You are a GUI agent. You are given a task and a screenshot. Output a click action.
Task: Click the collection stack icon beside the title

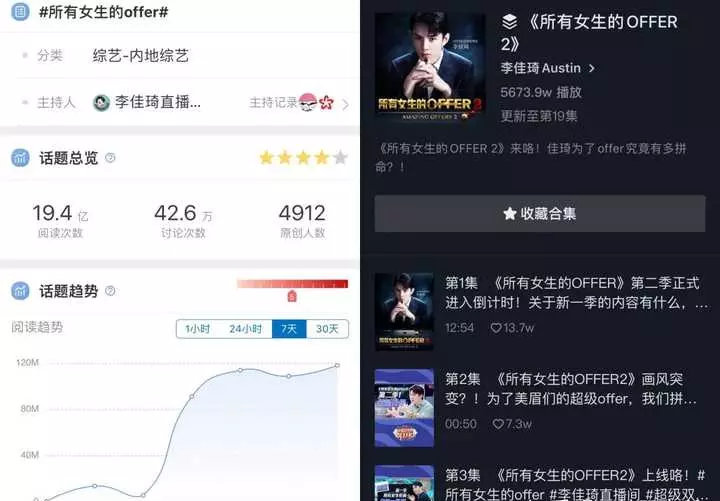click(510, 22)
